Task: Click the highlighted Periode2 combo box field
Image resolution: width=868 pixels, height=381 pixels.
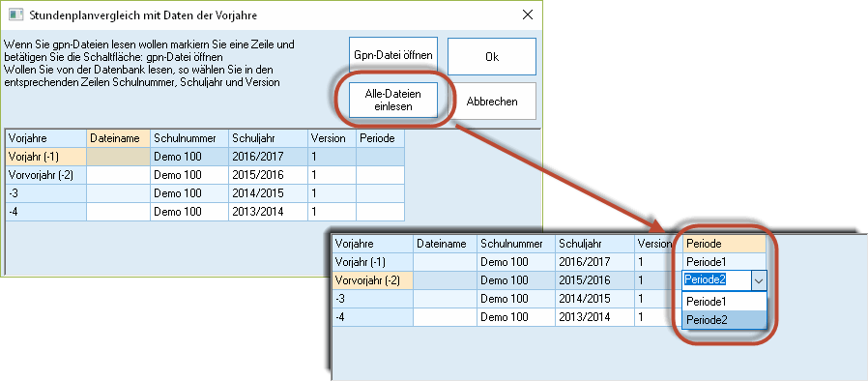Action: pos(716,280)
